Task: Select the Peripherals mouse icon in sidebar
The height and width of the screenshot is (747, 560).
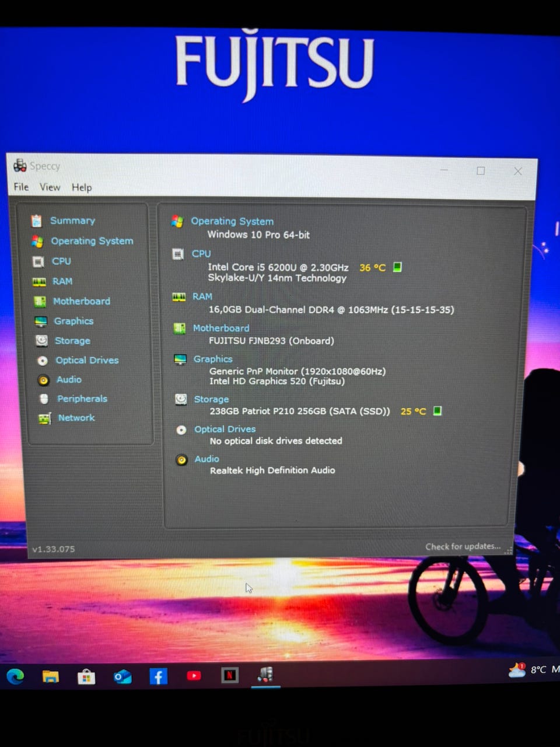Action: 44,399
